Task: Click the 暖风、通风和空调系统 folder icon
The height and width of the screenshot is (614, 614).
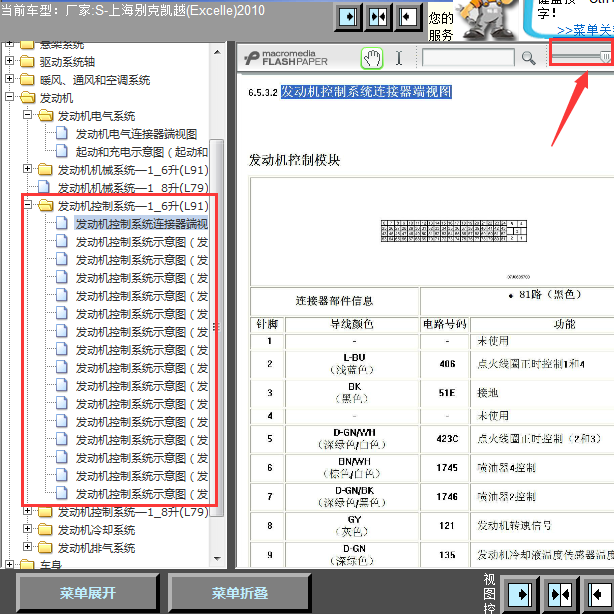Action: [x=27, y=79]
